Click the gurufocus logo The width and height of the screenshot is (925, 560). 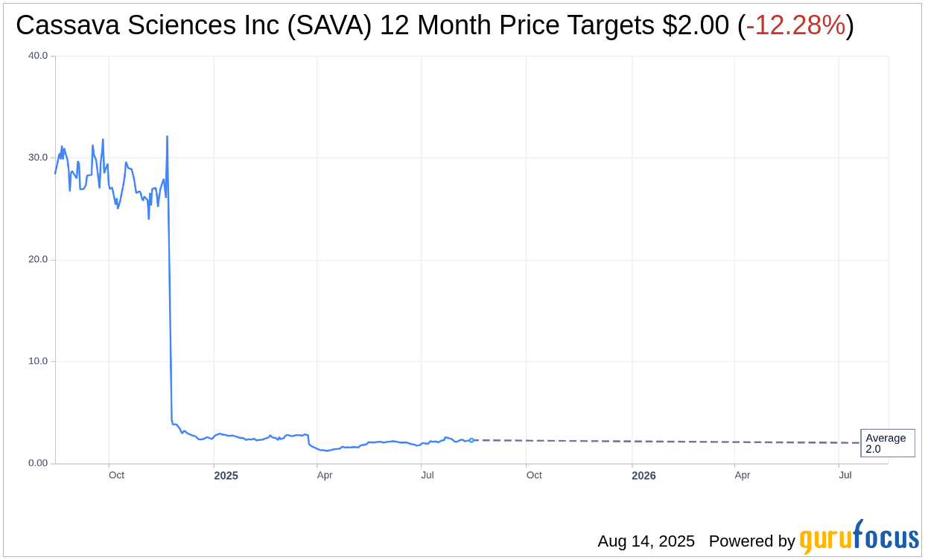click(x=859, y=538)
